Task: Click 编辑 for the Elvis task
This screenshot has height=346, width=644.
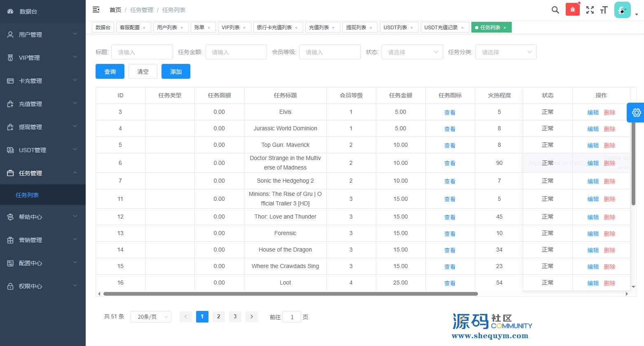Action: 593,112
